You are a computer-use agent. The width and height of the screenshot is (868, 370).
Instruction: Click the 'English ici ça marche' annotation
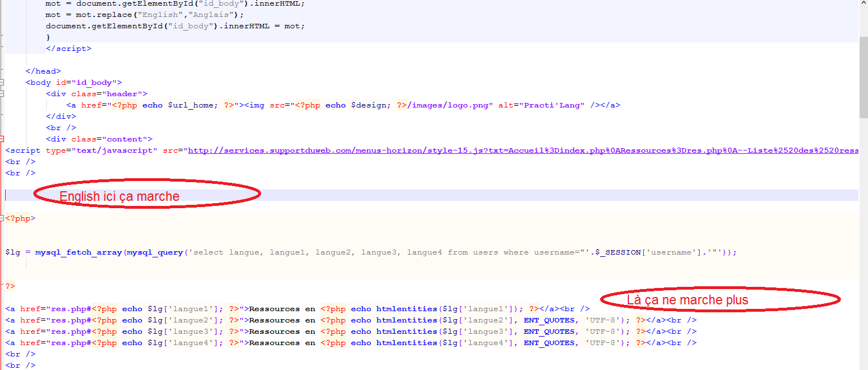pos(119,196)
